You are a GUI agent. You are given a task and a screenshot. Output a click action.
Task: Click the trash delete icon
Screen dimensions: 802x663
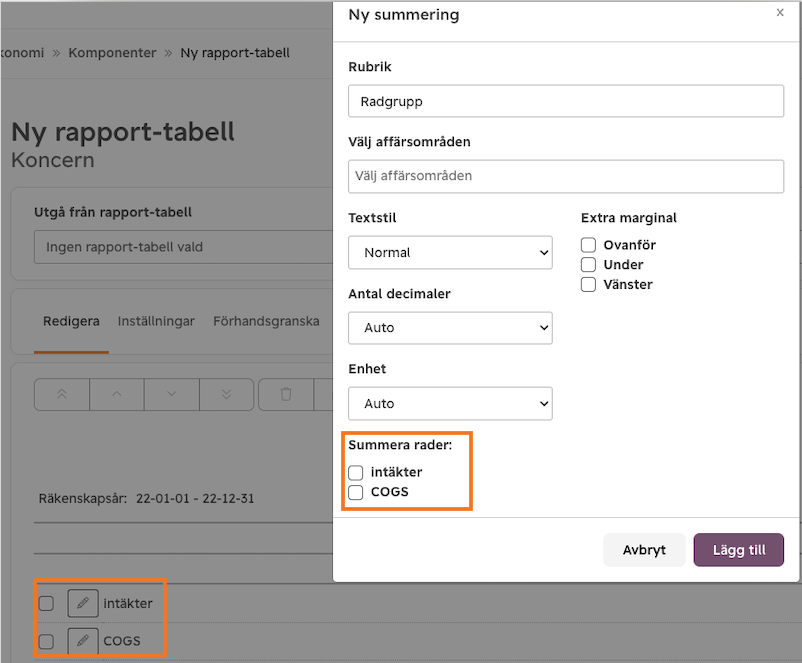point(286,394)
